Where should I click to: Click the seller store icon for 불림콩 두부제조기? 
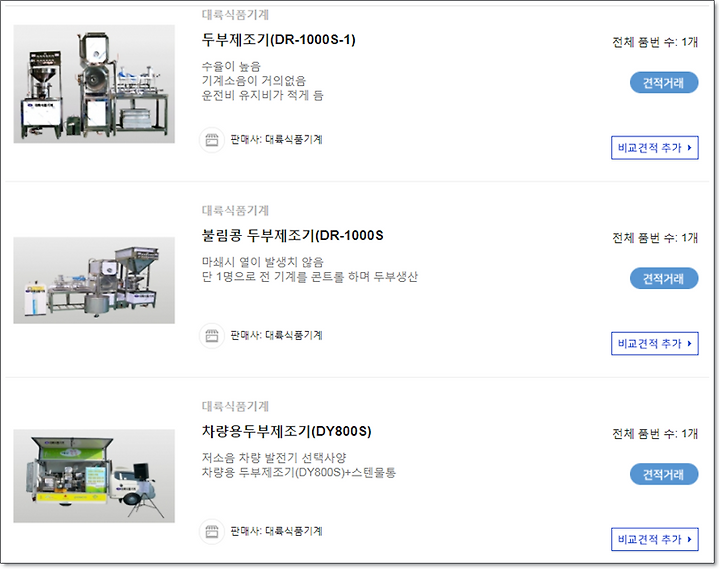coord(211,336)
